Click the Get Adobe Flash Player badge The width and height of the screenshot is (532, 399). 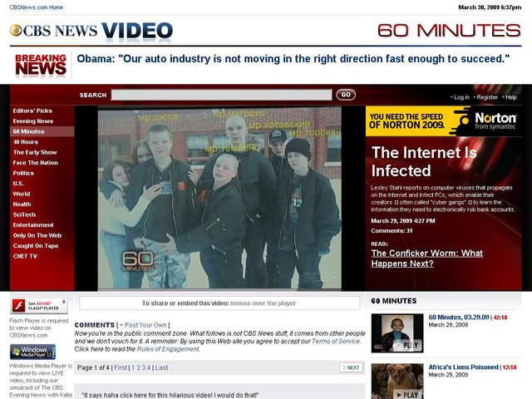pos(33,306)
